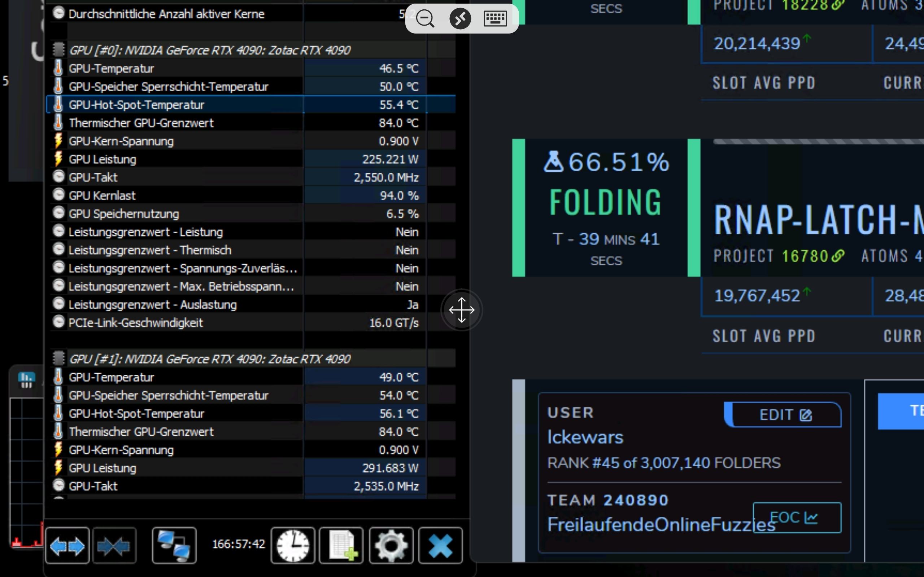Click the move pan cursor handle
The width and height of the screenshot is (924, 577).
coord(462,310)
